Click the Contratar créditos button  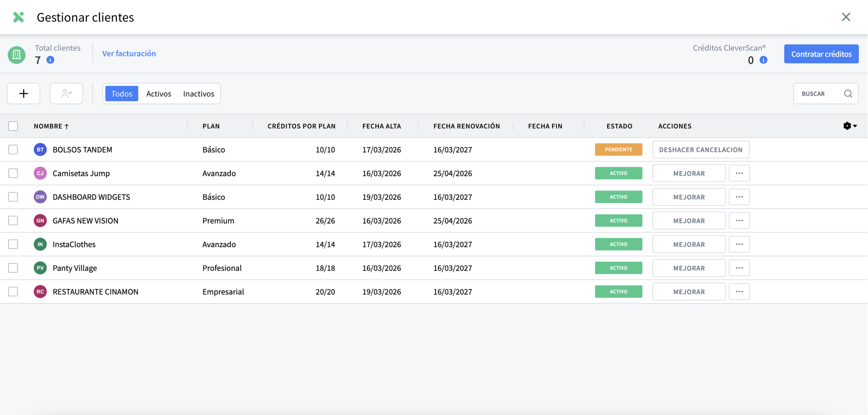tap(821, 54)
